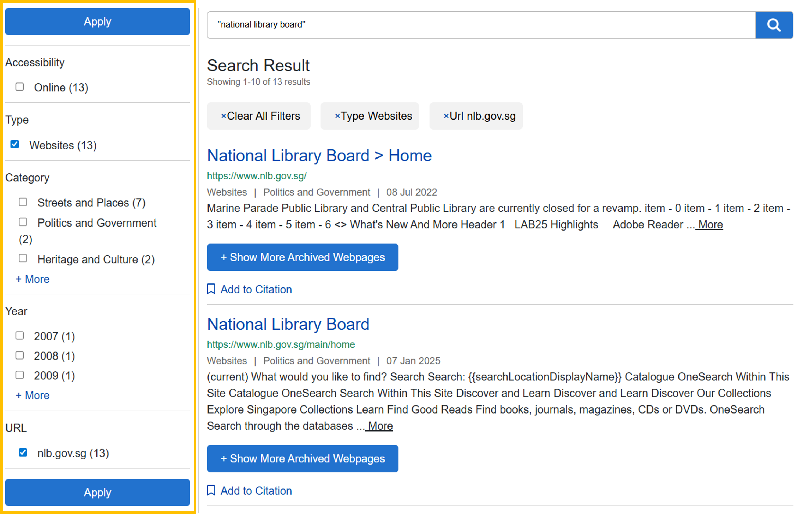This screenshot has height=514, width=812.
Task: Clear All Filters chip
Action: [x=259, y=116]
